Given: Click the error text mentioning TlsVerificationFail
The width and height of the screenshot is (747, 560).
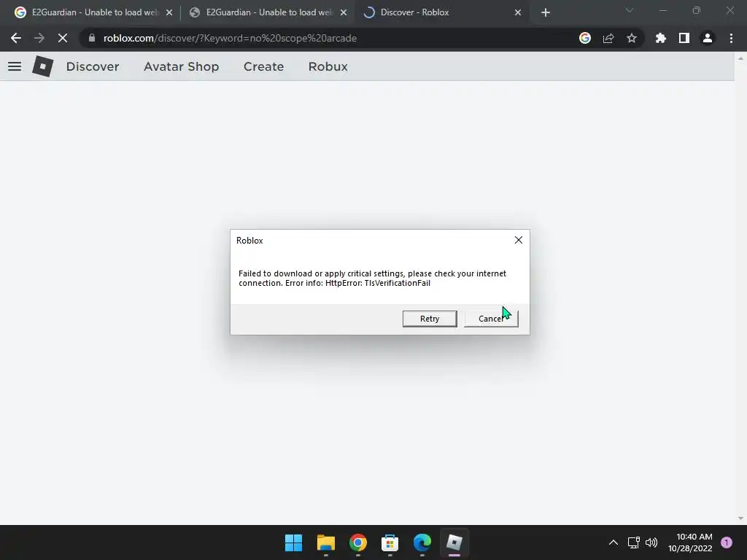Looking at the screenshot, I should pos(373,278).
